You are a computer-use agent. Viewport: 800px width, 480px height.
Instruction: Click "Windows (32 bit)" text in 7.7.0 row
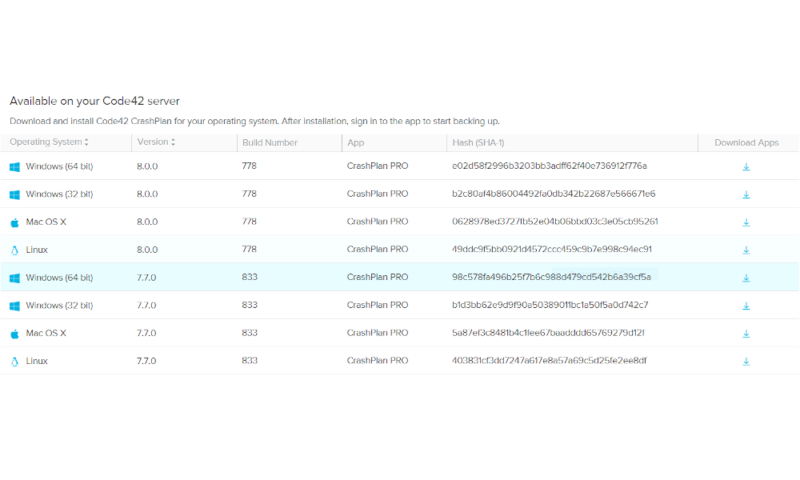coord(59,306)
